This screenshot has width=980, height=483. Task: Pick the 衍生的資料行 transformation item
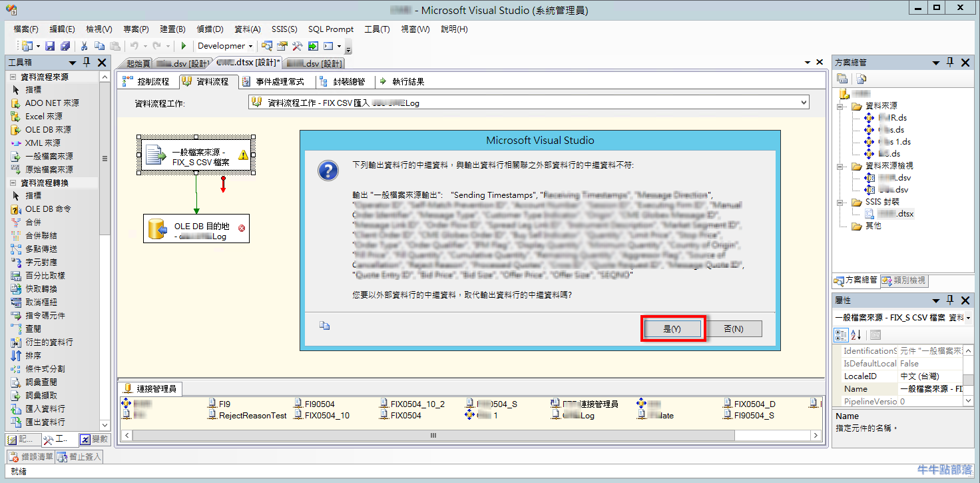click(49, 342)
